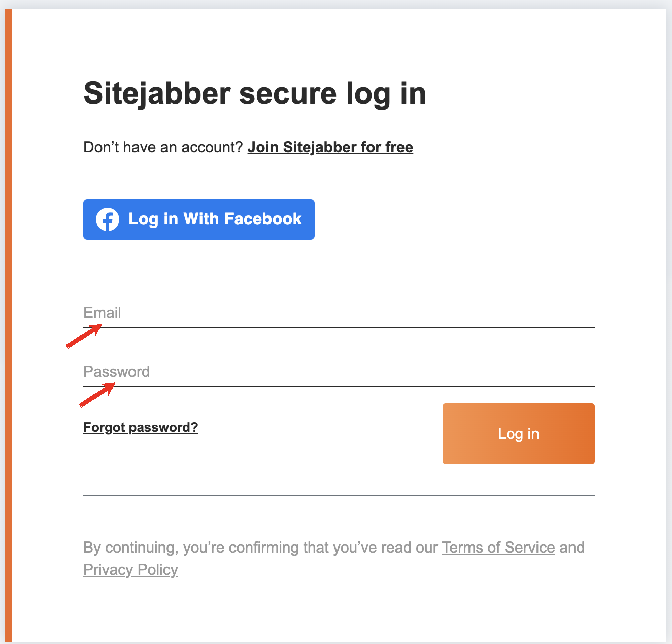This screenshot has height=644, width=672.
Task: Click the word and after Terms of Service
Action: tap(572, 548)
